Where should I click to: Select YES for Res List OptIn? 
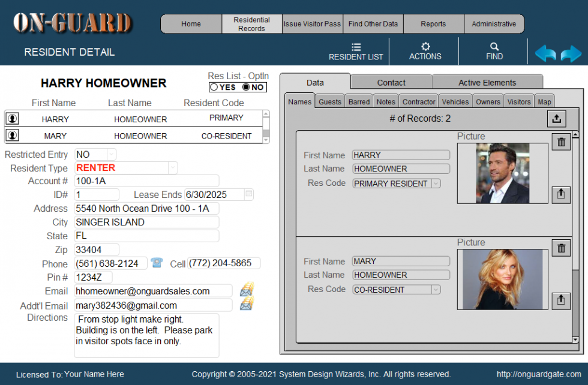(x=214, y=88)
